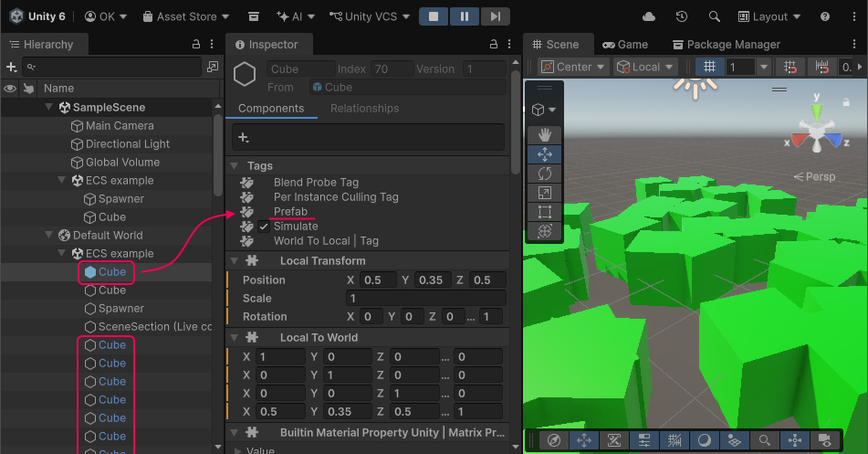Collapse the Tags section

tap(235, 165)
